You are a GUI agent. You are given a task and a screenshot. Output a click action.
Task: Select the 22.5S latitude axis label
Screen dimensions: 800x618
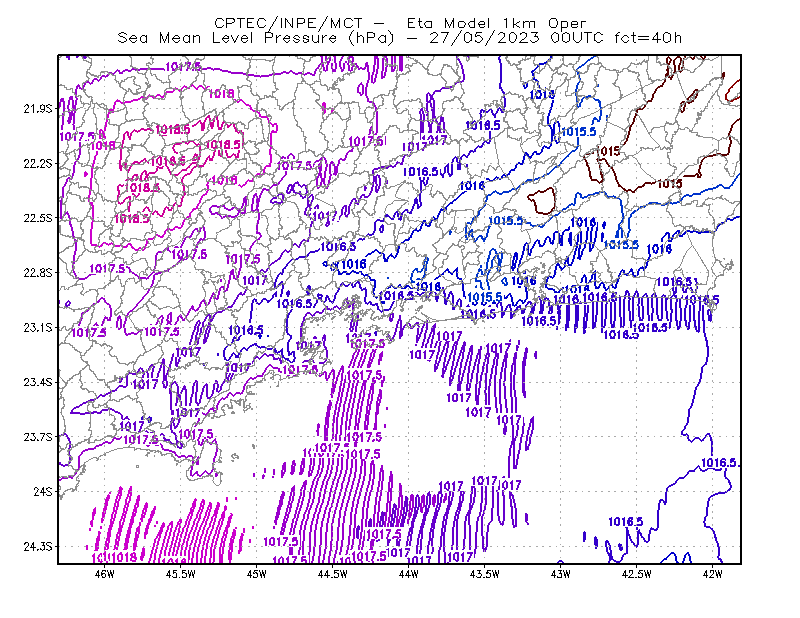coord(38,218)
